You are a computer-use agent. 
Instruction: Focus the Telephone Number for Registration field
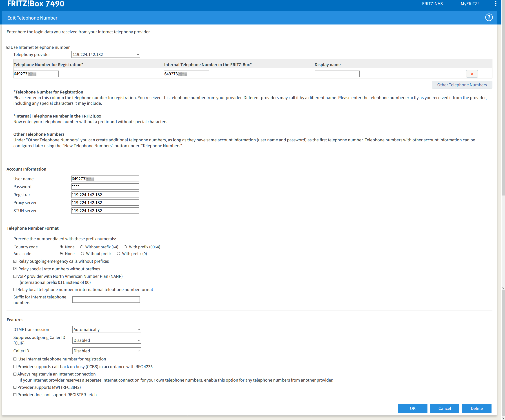[x=36, y=74]
